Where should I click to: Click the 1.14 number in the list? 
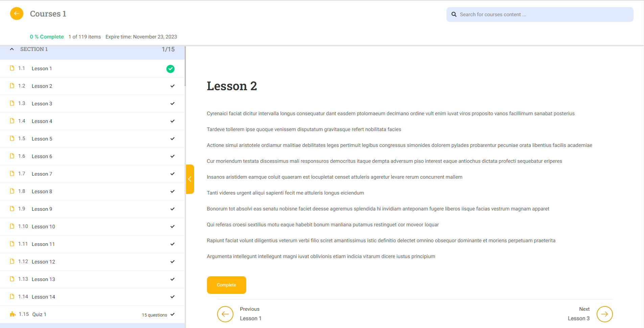pyautogui.click(x=23, y=297)
